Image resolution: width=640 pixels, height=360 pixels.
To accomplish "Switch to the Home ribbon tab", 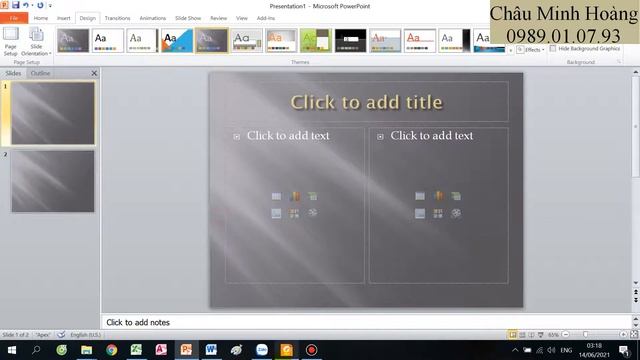I will coord(40,18).
